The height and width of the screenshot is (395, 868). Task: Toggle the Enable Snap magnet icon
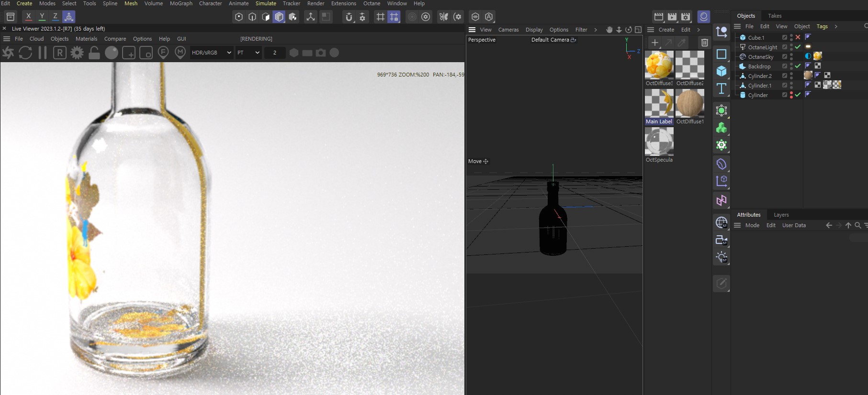pyautogui.click(x=349, y=17)
